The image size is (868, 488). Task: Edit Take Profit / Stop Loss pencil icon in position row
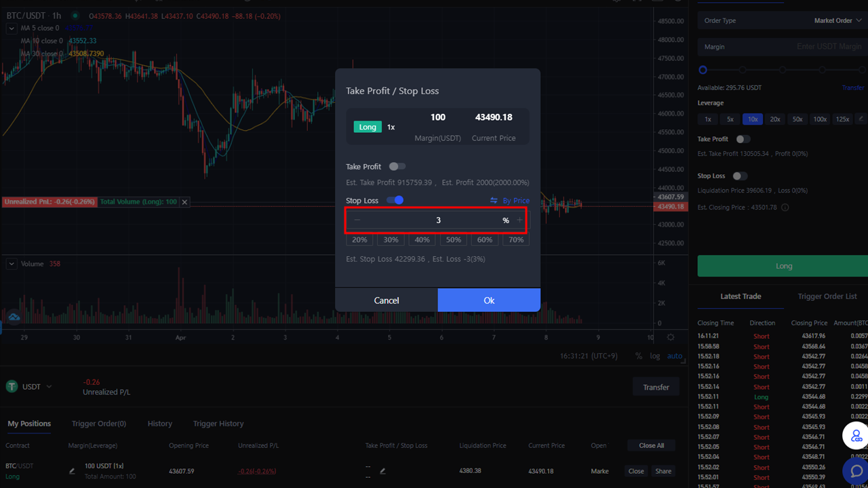(382, 471)
